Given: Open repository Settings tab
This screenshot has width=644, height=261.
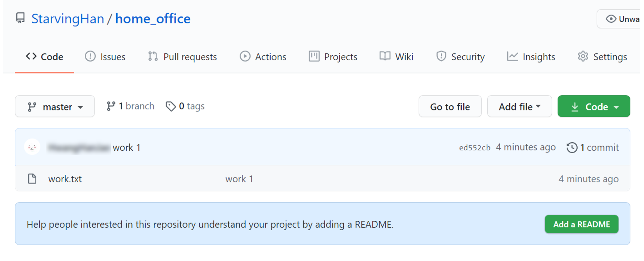Looking at the screenshot, I should click(602, 57).
